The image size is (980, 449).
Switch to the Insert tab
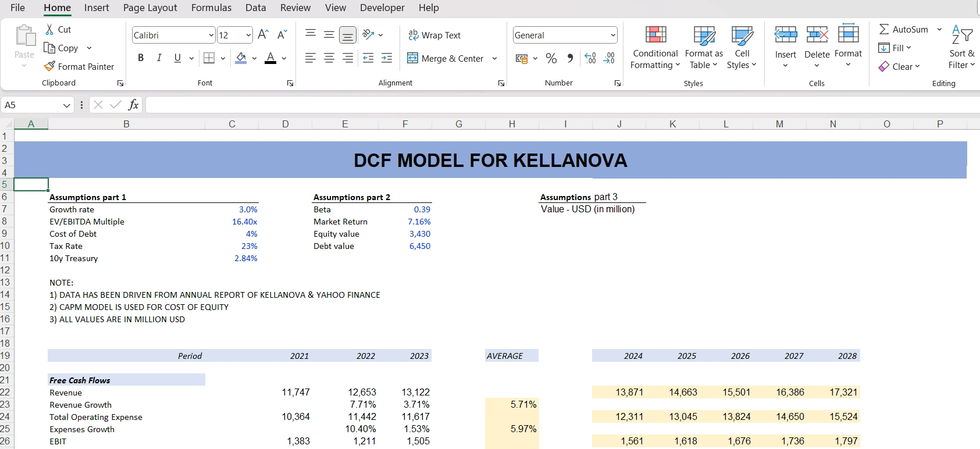coord(97,8)
